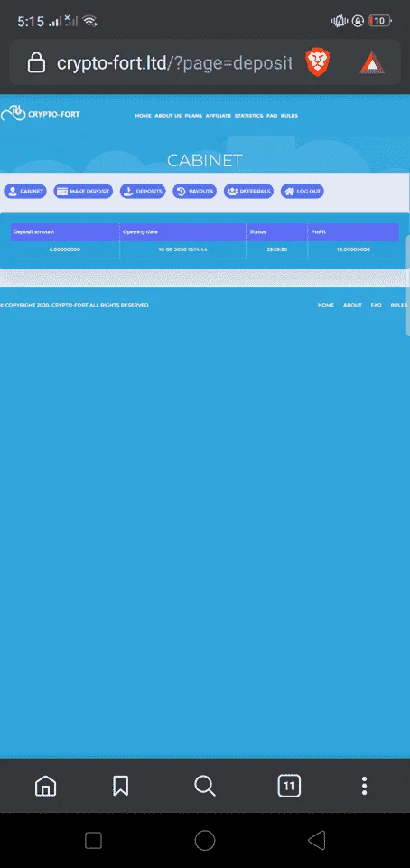This screenshot has height=868, width=410.
Task: Open the AFFILIATE navigation item
Action: (x=219, y=116)
